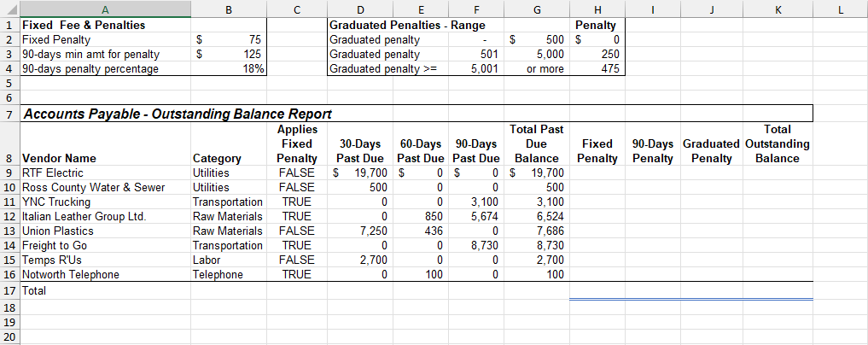Select row 20 header

[9, 336]
